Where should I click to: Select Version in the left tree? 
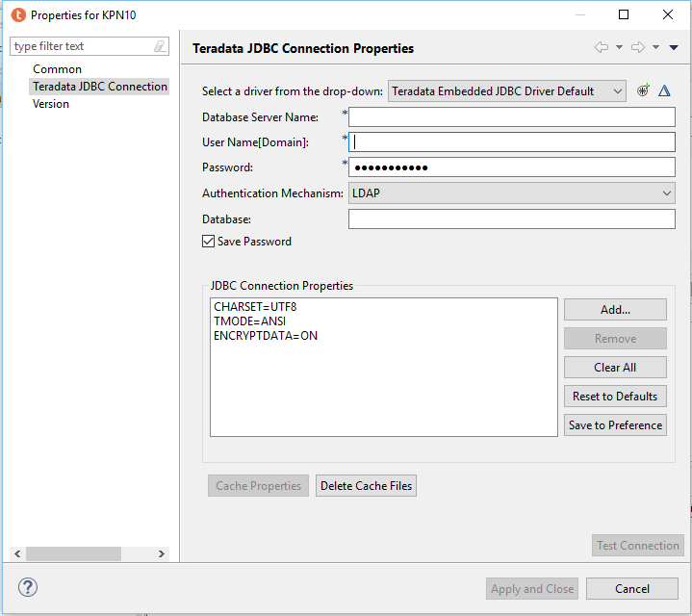[51, 104]
